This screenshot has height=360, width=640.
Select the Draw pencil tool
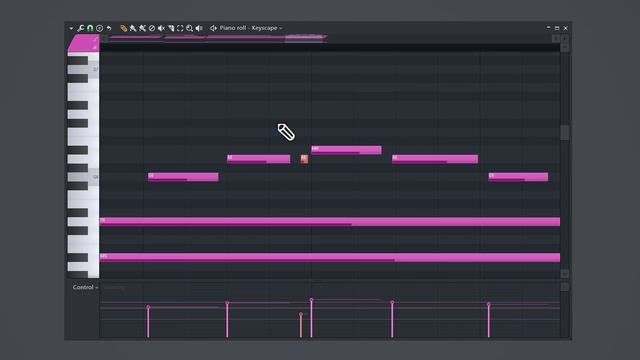tap(123, 28)
